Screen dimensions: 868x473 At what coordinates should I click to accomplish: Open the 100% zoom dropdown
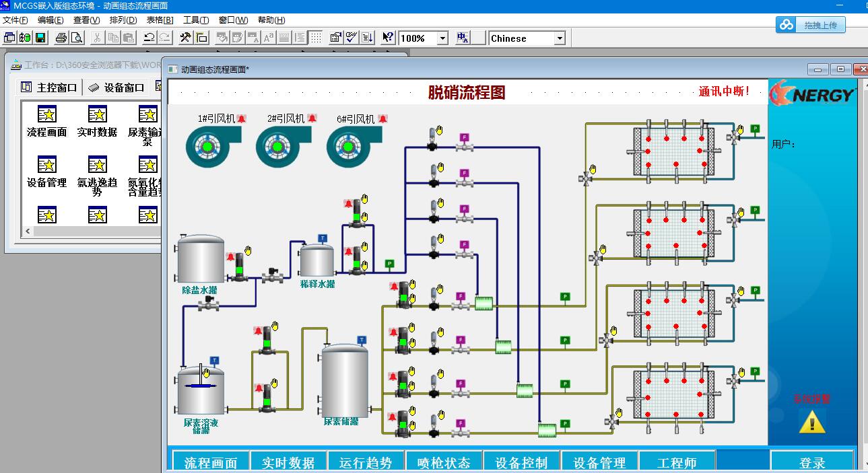tap(442, 38)
